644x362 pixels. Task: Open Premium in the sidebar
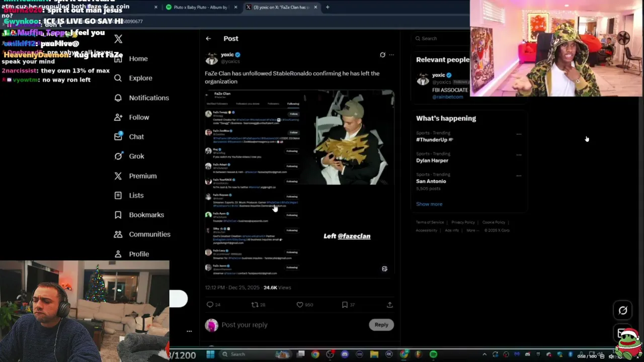(x=136, y=176)
